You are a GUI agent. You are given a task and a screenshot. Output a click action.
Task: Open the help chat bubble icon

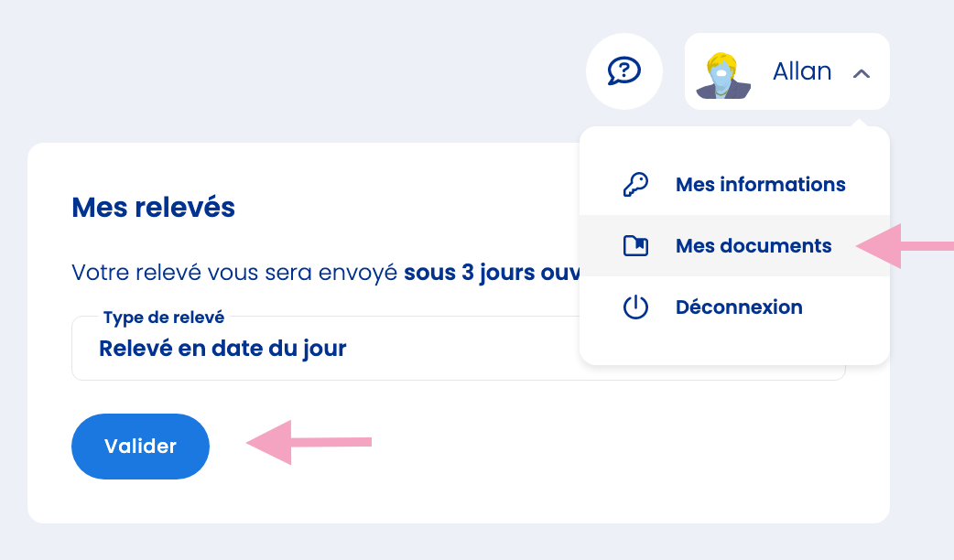623,70
